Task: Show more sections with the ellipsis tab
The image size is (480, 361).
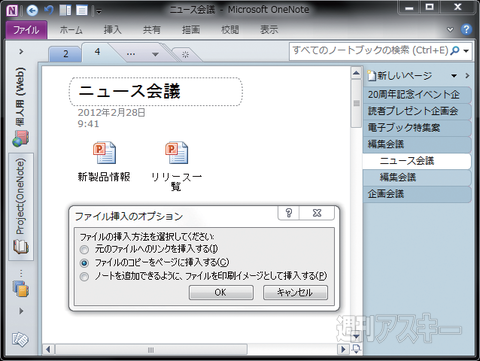Action: [x=131, y=54]
